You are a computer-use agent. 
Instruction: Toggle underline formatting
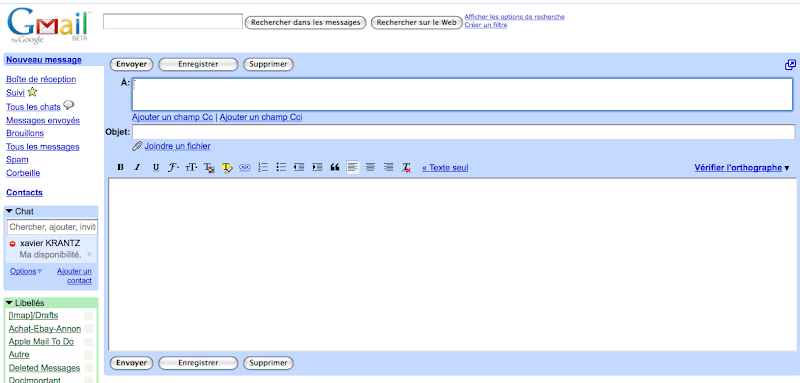click(156, 167)
